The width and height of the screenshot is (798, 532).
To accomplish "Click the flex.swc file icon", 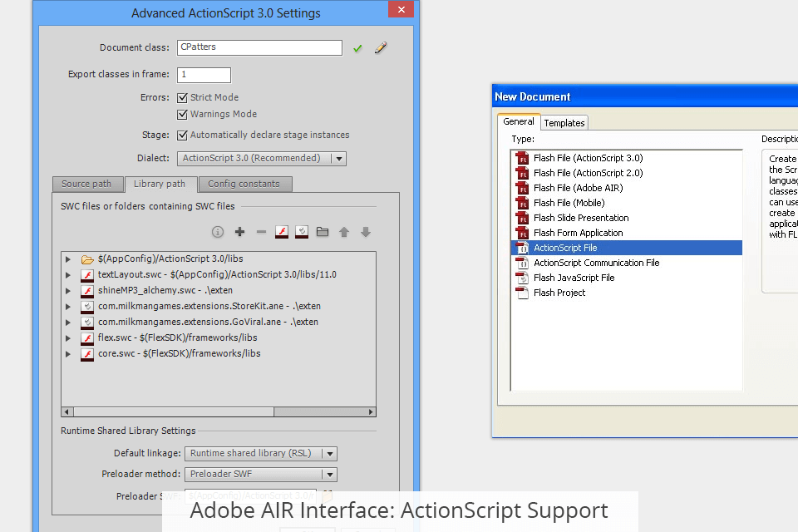I will pyautogui.click(x=87, y=338).
